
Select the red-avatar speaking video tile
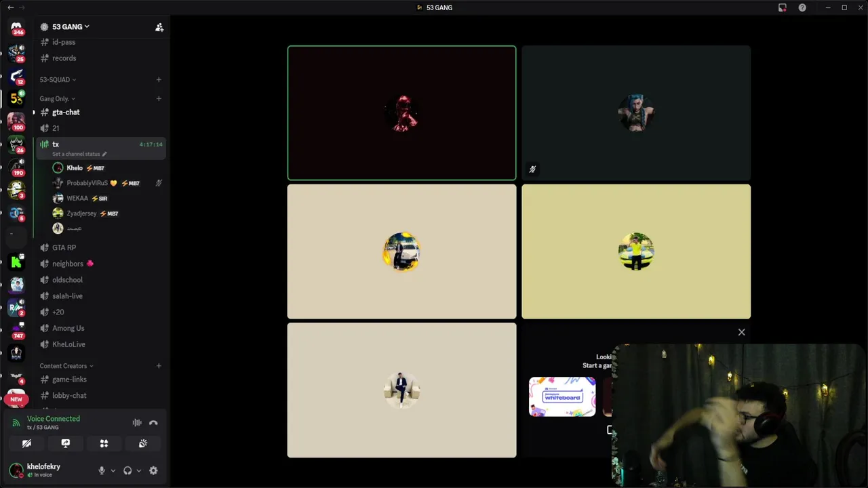pos(401,113)
